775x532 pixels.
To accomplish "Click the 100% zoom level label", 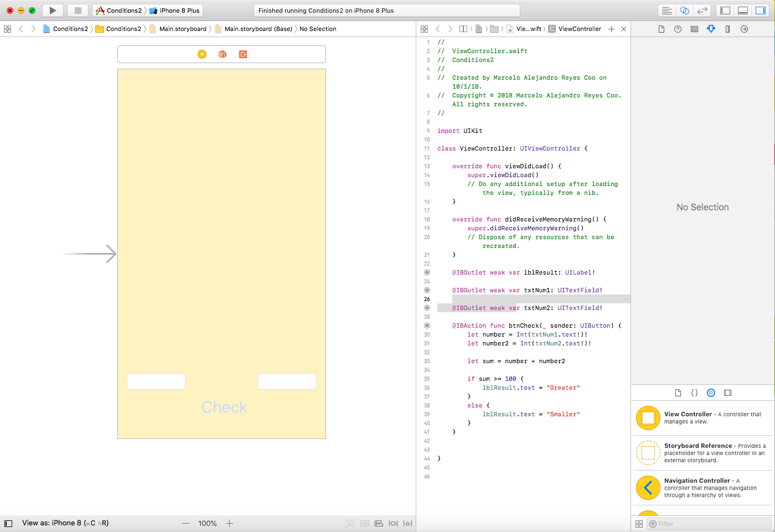I will click(x=208, y=524).
